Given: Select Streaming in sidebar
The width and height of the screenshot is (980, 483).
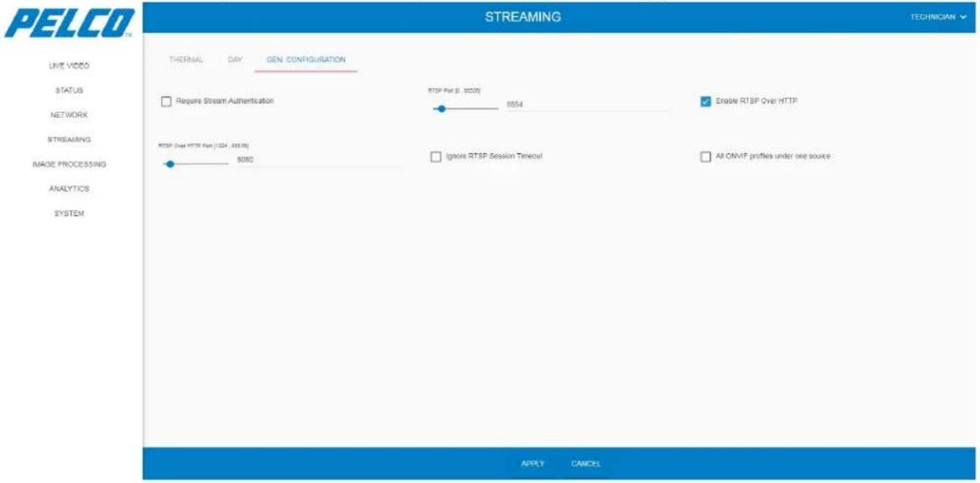Looking at the screenshot, I should (x=69, y=140).
